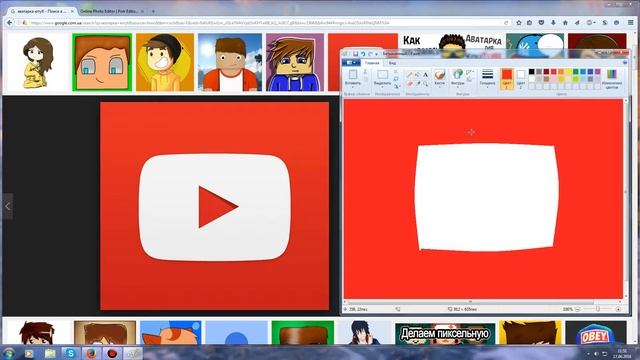Select the Text tool in Paint
This screenshot has height=360, width=640.
pos(425,75)
